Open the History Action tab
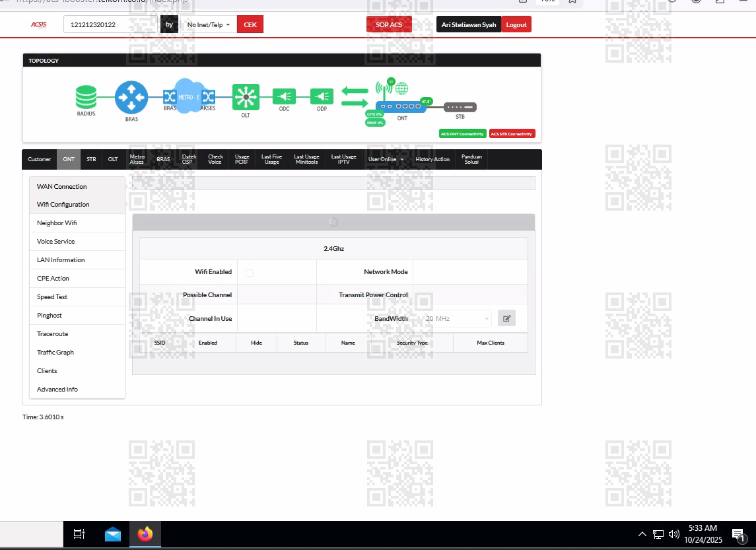 [432, 160]
